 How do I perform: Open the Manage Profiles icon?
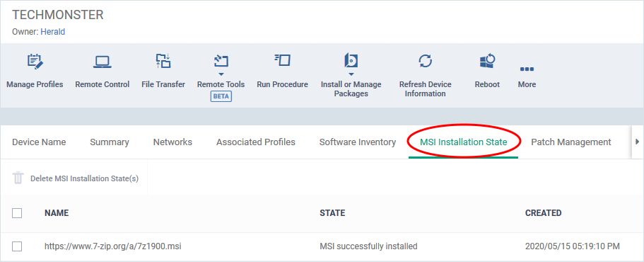(35, 62)
